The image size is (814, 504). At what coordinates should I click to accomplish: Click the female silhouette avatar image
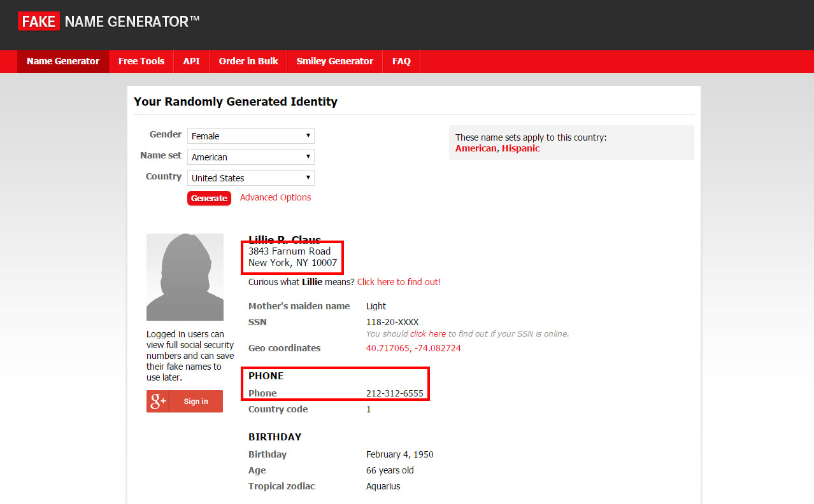pos(185,277)
